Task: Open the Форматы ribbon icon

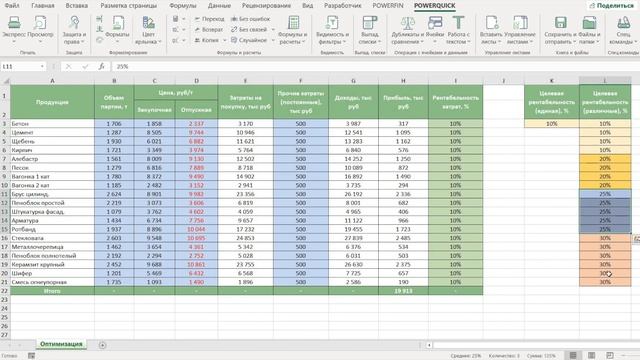Action: (x=118, y=23)
